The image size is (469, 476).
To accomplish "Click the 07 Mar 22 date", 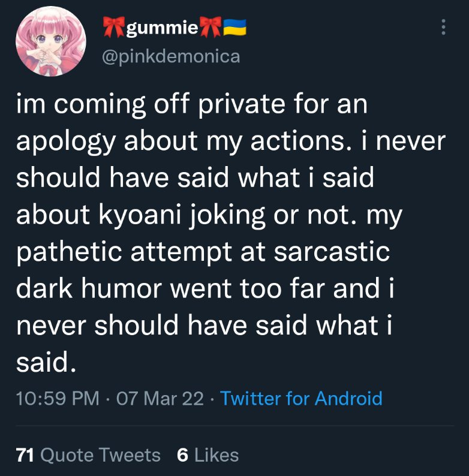I will coord(160,398).
